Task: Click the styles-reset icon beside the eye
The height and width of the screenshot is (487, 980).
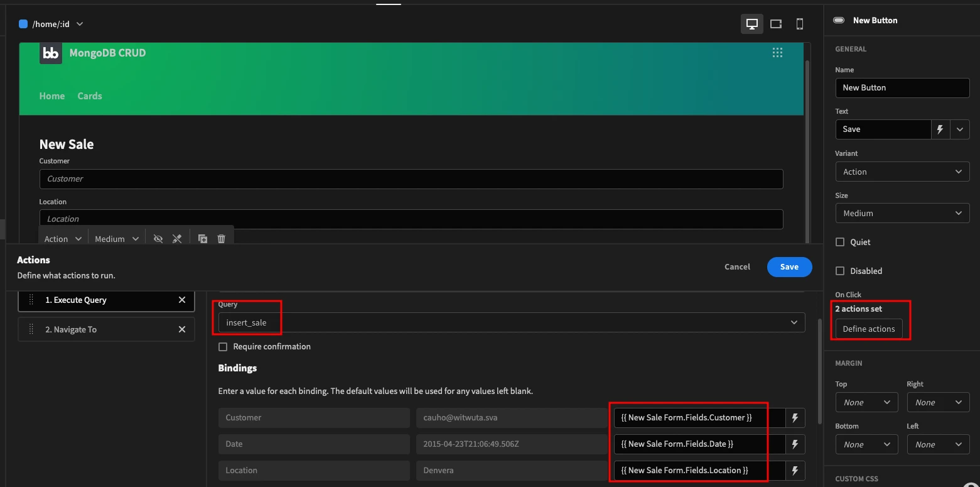Action: [177, 239]
